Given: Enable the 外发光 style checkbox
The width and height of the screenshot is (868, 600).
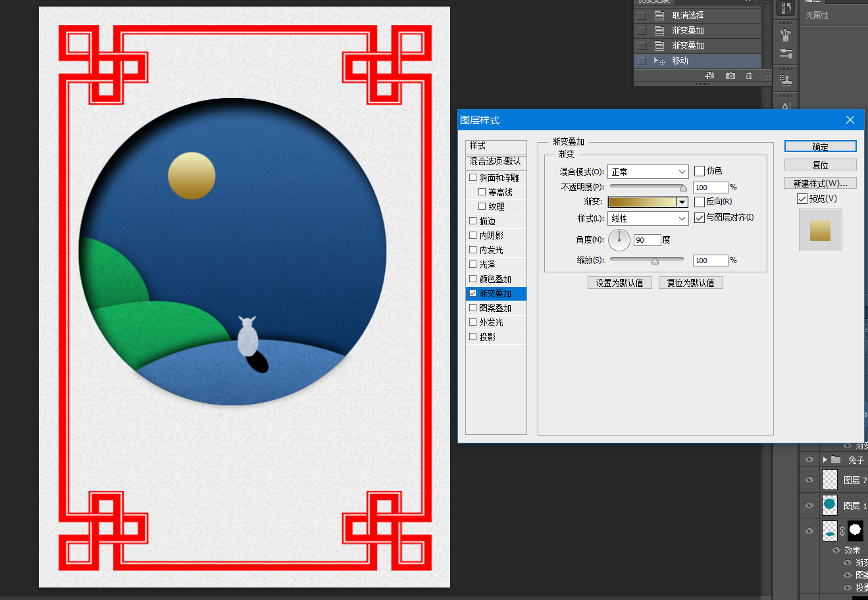Looking at the screenshot, I should point(472,322).
